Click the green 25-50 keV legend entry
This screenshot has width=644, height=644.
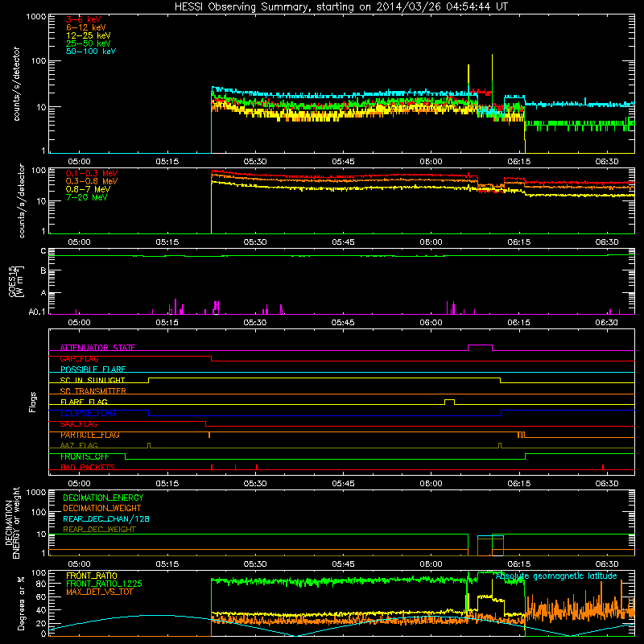click(x=88, y=43)
